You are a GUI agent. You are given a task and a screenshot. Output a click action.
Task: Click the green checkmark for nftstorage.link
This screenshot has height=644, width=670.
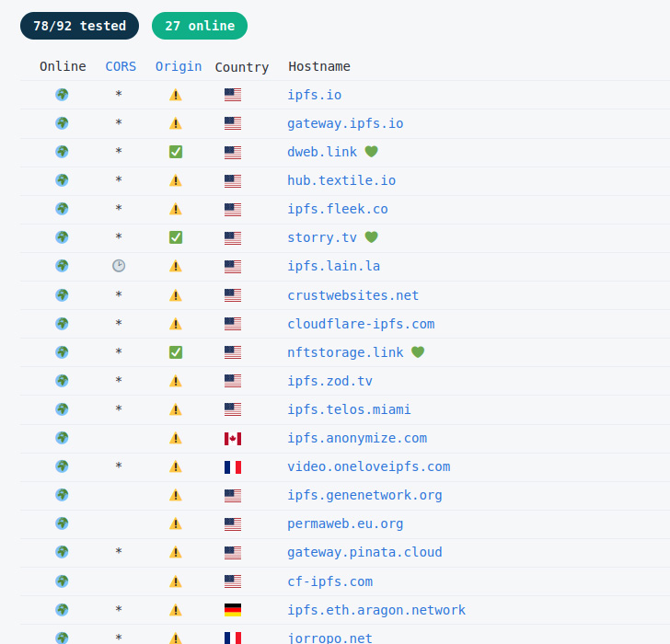[176, 352]
